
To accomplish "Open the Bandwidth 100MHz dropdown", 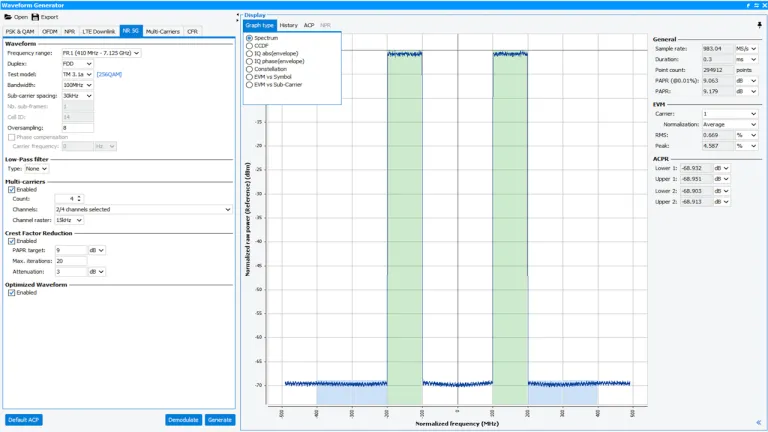I will pos(77,85).
